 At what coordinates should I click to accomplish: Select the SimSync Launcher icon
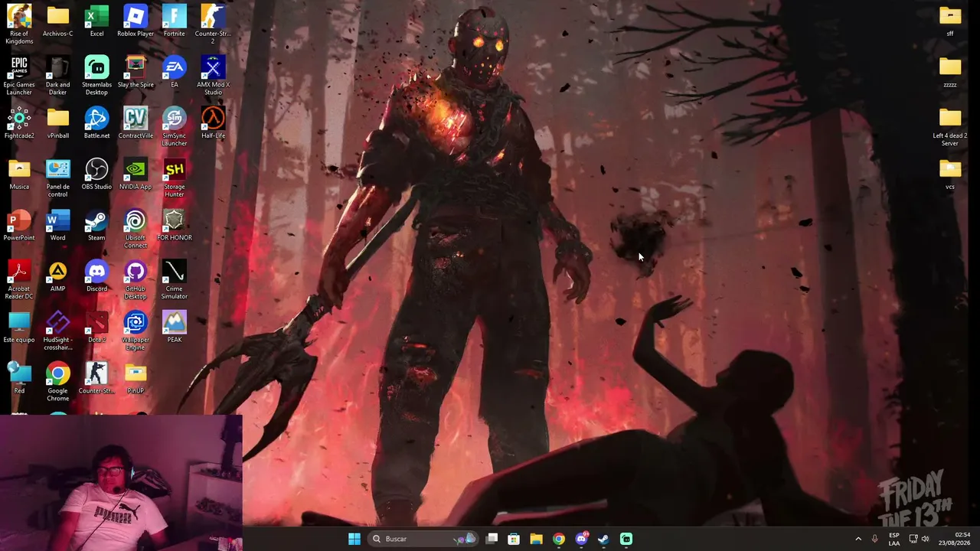174,126
